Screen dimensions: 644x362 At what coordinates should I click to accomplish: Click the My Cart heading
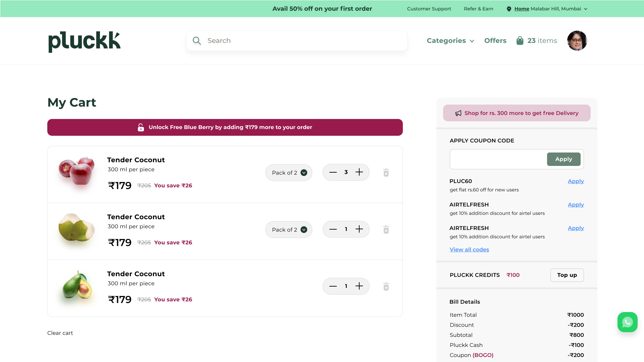tap(72, 103)
